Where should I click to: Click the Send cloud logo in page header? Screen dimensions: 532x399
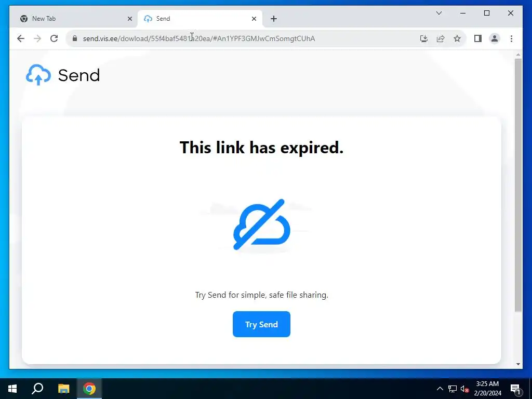38,75
